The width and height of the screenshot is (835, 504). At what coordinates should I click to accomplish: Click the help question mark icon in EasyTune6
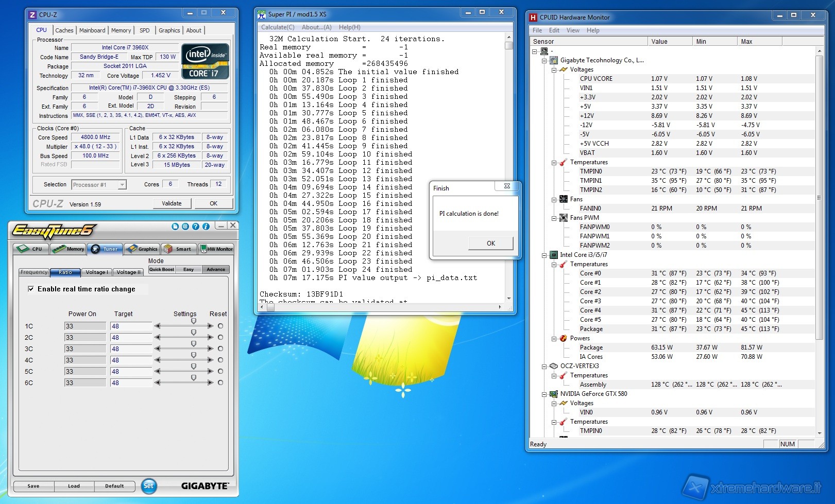pos(196,227)
